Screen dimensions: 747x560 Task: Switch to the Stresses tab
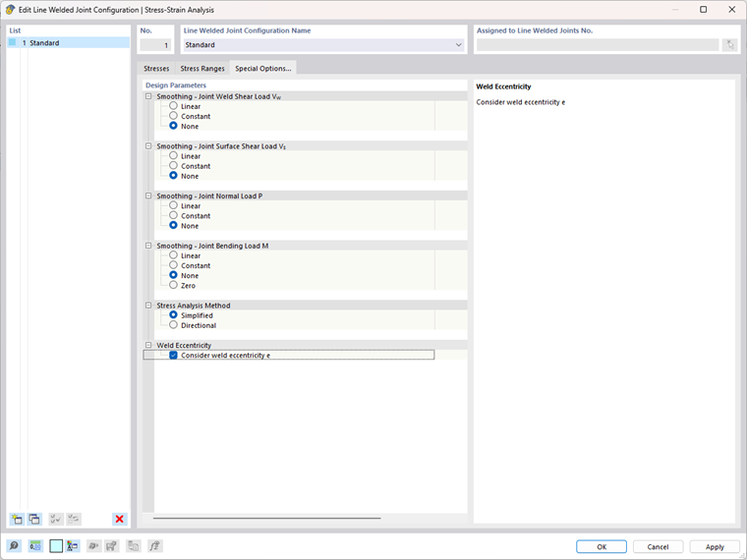[x=156, y=69]
